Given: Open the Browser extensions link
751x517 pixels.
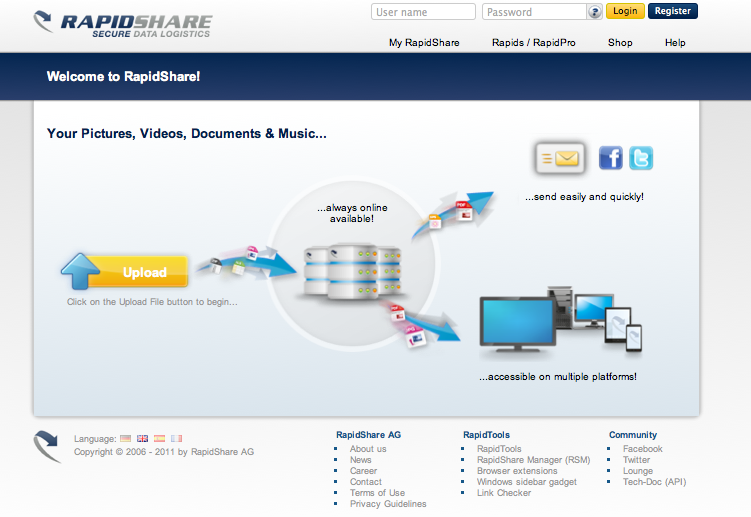Looking at the screenshot, I should point(517,471).
